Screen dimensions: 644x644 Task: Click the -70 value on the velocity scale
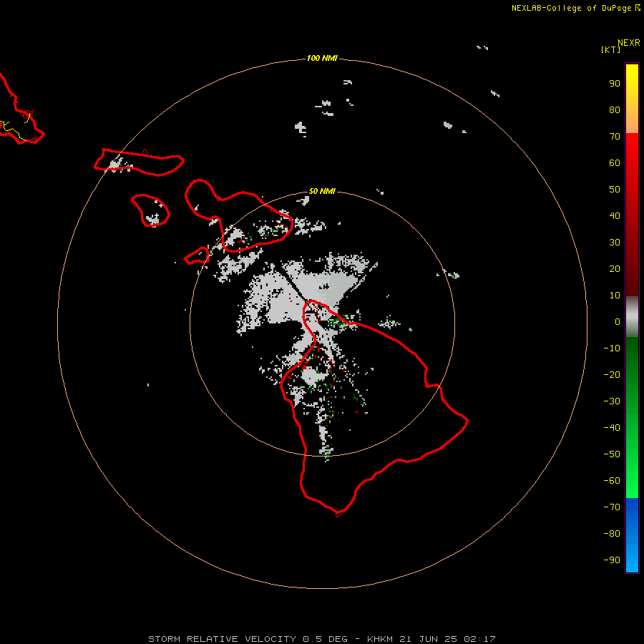pyautogui.click(x=612, y=507)
